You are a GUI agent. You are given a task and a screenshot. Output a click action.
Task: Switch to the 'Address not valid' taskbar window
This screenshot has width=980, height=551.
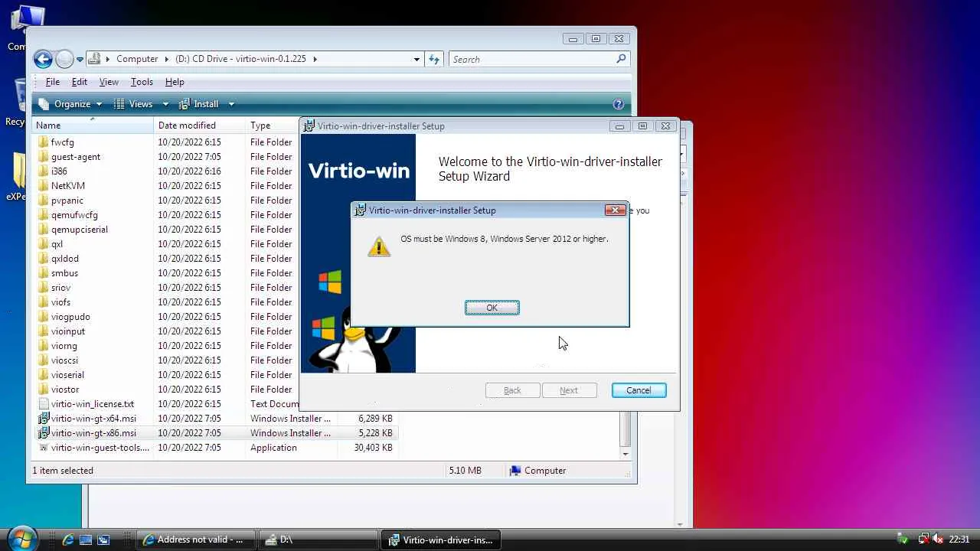[194, 540]
